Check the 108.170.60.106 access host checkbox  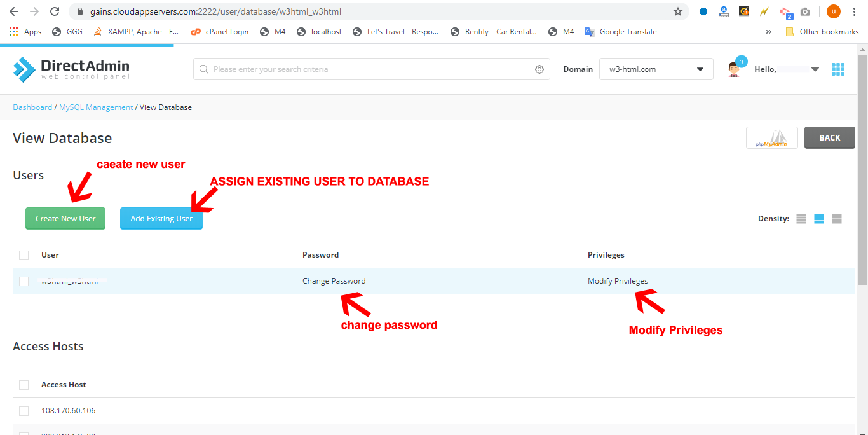(x=24, y=411)
